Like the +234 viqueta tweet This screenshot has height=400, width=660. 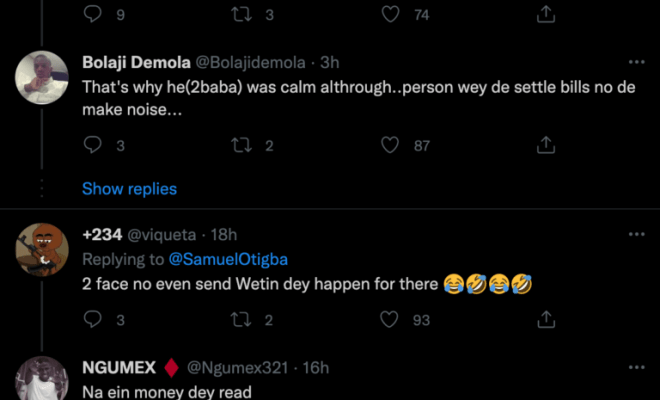click(391, 320)
